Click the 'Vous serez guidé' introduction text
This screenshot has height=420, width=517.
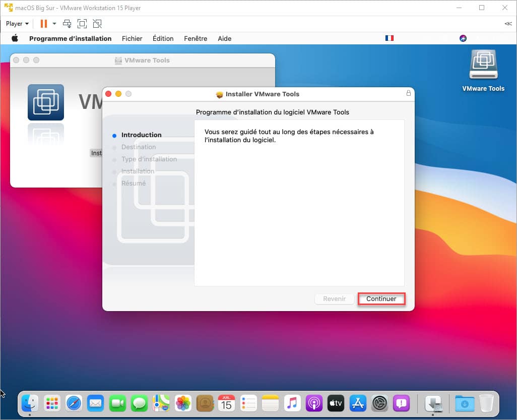[x=289, y=136]
